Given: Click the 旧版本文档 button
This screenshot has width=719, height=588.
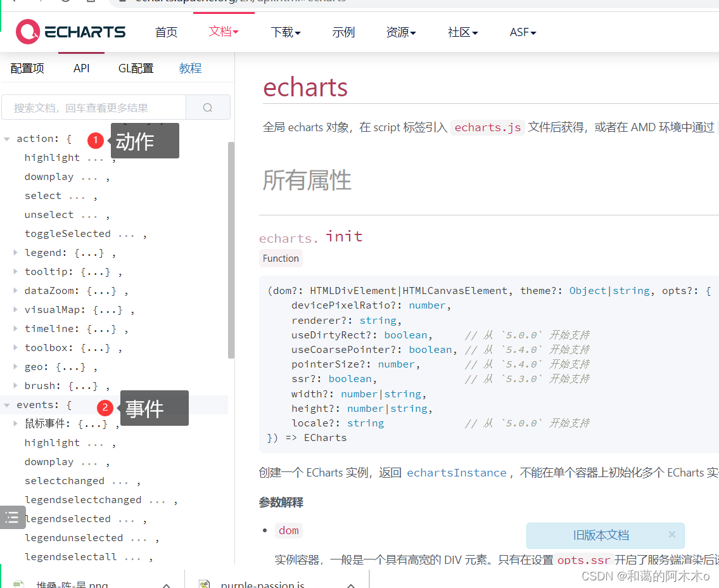Looking at the screenshot, I should [601, 535].
